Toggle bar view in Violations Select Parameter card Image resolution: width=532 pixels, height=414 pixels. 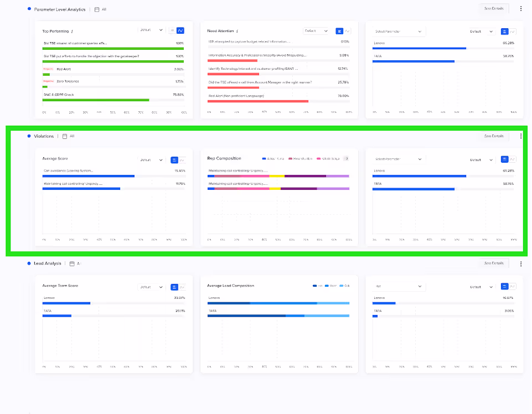click(504, 159)
